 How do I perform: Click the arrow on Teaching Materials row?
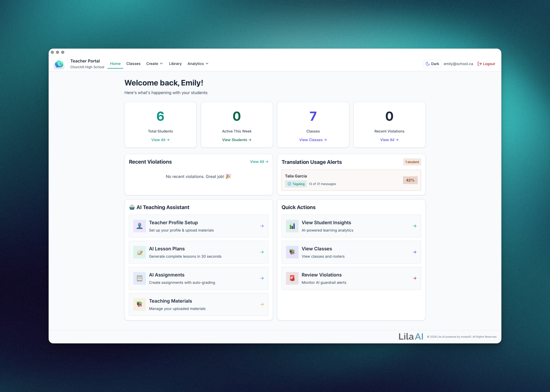[262, 304]
